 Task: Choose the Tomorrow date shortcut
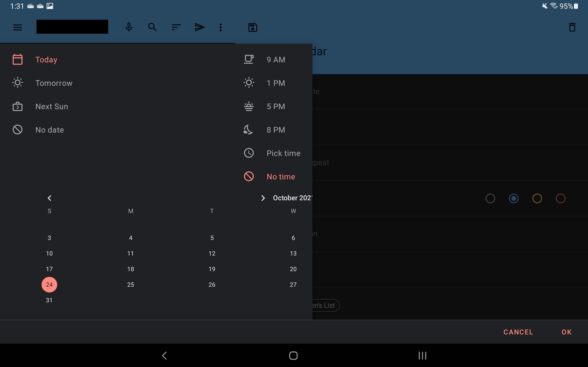click(54, 83)
